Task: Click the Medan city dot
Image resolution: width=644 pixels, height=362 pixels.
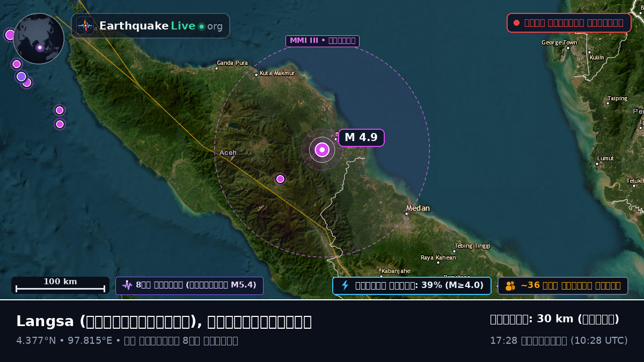Action: coord(406,214)
